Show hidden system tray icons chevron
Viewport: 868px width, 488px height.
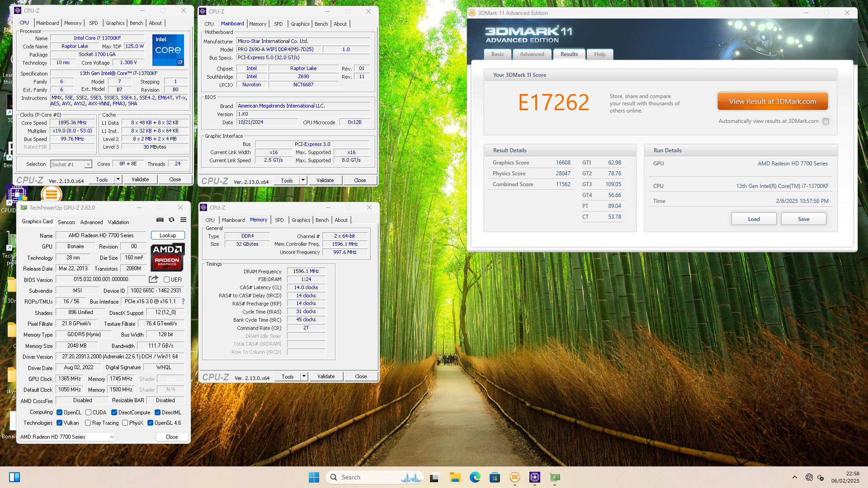pyautogui.click(x=794, y=477)
